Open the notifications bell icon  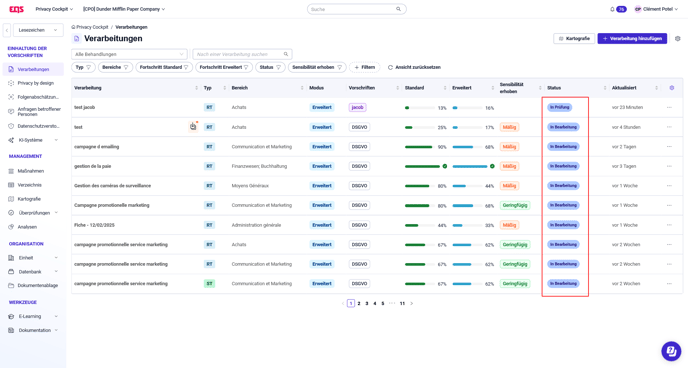[612, 9]
